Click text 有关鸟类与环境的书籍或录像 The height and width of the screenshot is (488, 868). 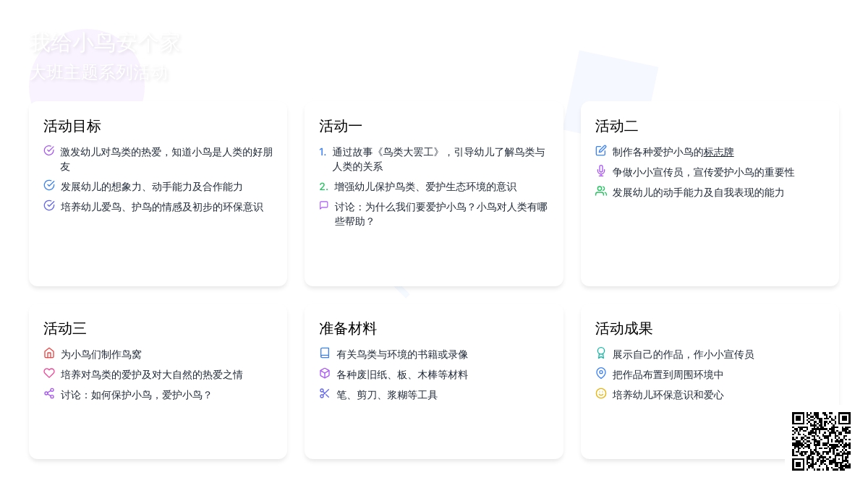pyautogui.click(x=402, y=354)
